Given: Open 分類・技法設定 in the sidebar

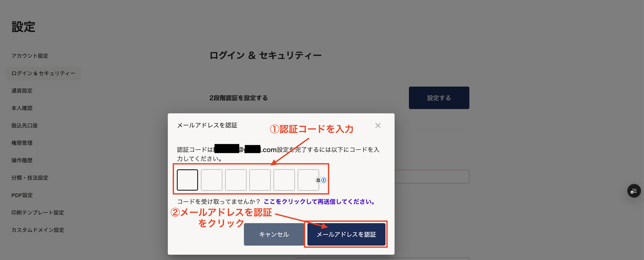Looking at the screenshot, I should click(x=30, y=178).
